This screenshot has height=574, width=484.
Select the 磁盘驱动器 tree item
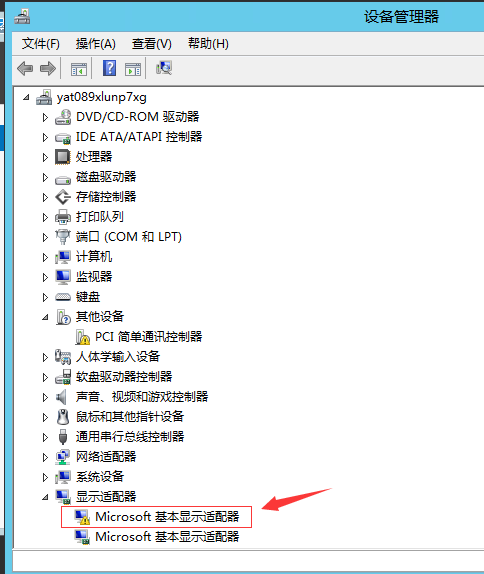[106, 177]
